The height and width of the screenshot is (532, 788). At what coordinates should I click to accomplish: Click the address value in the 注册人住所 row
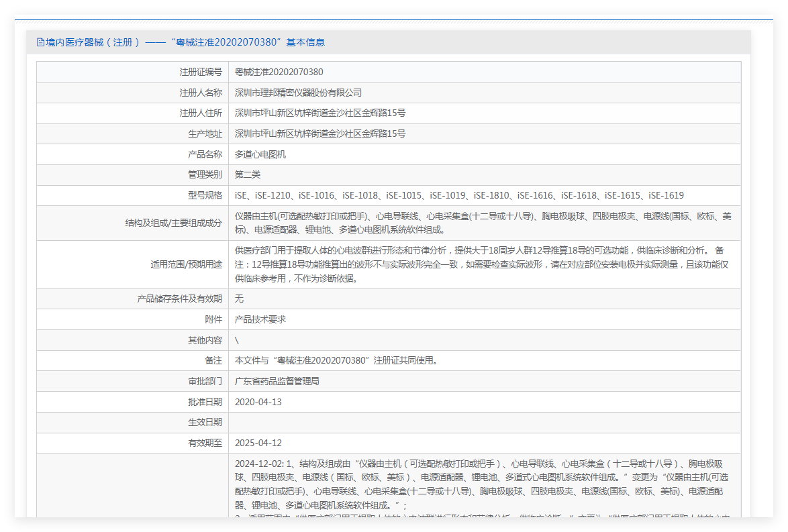320,113
